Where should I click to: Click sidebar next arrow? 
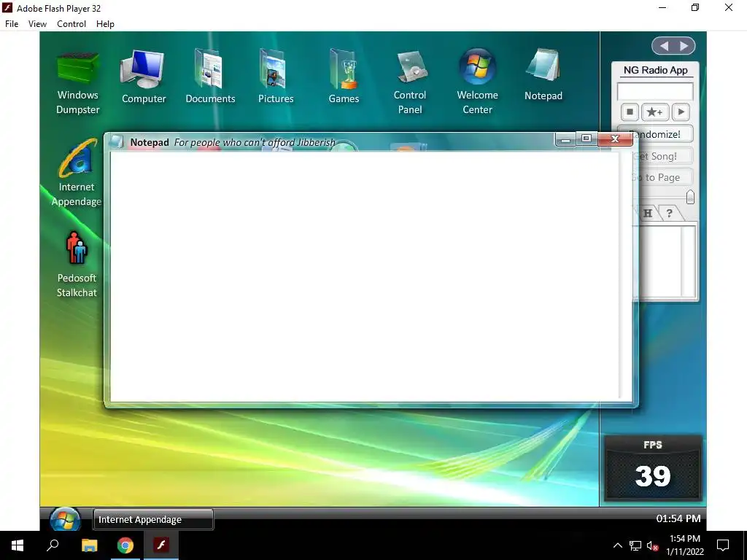[684, 46]
